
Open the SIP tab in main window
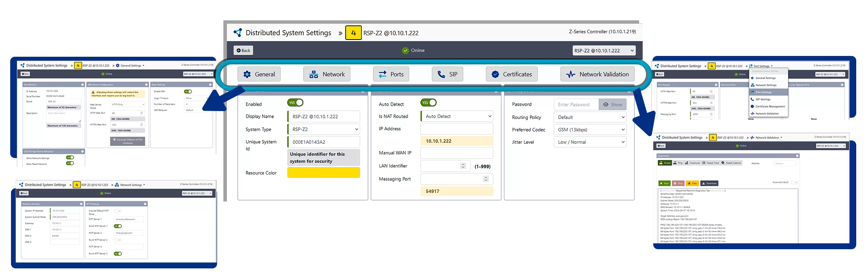point(448,74)
